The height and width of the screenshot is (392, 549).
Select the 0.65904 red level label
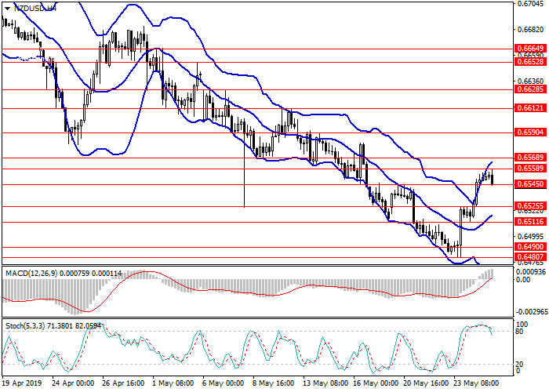530,133
